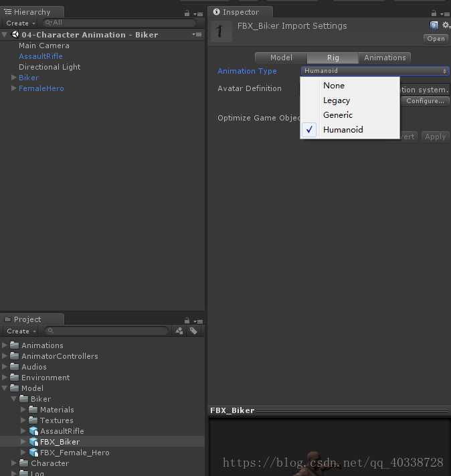
Task: Click the Materials folder icon
Action: pos(33,410)
